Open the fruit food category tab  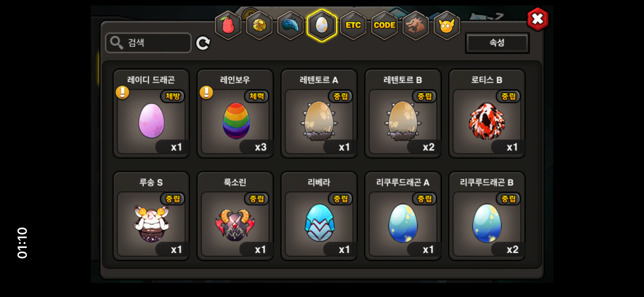[228, 25]
